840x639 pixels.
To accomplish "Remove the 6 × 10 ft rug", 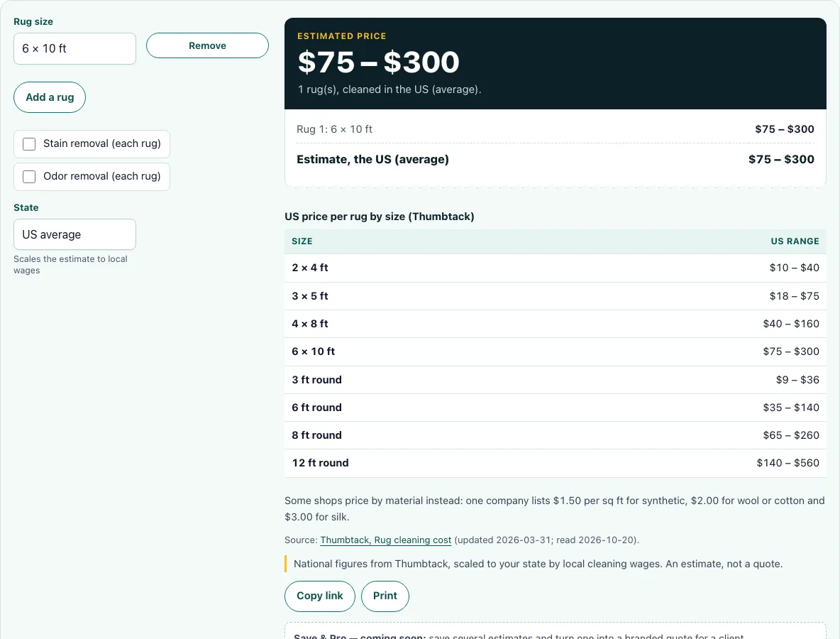I will [x=207, y=45].
